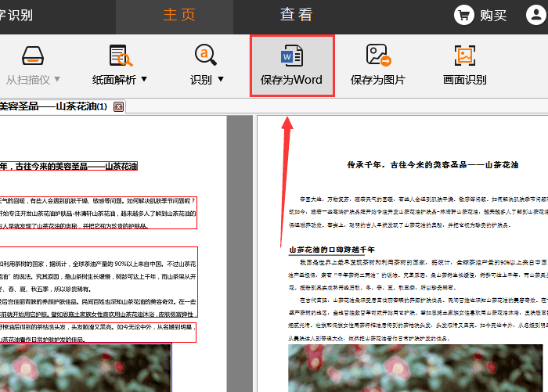Switch to the 主页 tab
Viewport: 548px width, 392px height.
[x=179, y=15]
